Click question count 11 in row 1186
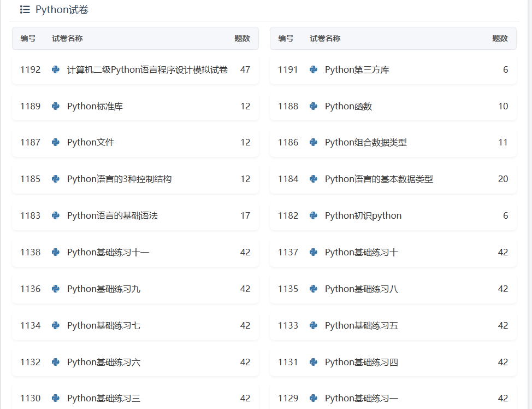The height and width of the screenshot is (409, 532). 503,142
